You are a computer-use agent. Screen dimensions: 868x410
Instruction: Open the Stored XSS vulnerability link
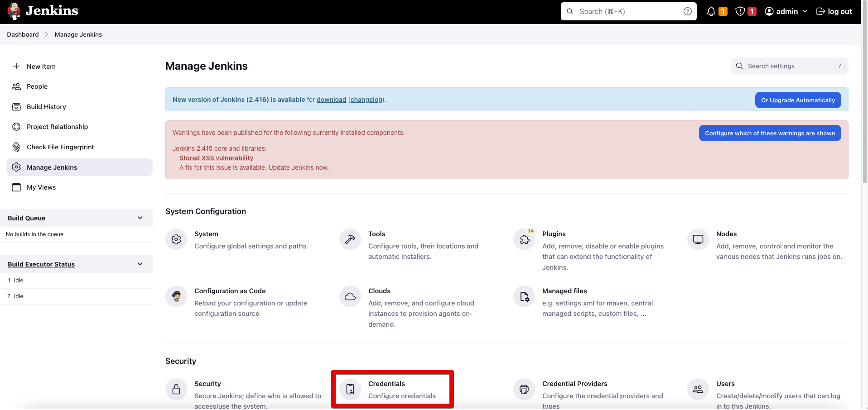216,158
